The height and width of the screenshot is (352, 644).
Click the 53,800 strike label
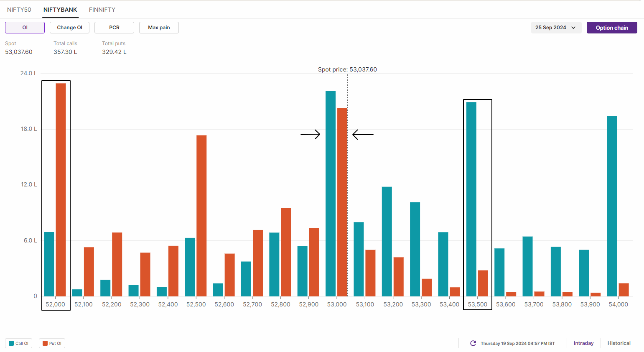(x=562, y=304)
